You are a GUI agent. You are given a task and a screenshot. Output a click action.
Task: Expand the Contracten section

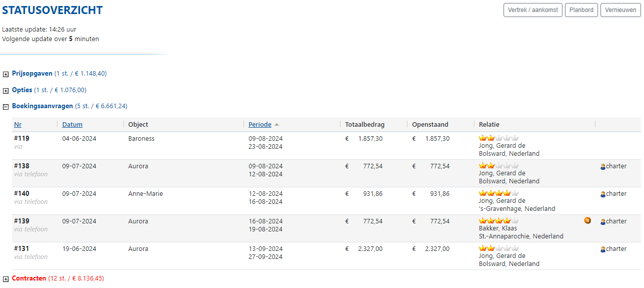(x=6, y=279)
